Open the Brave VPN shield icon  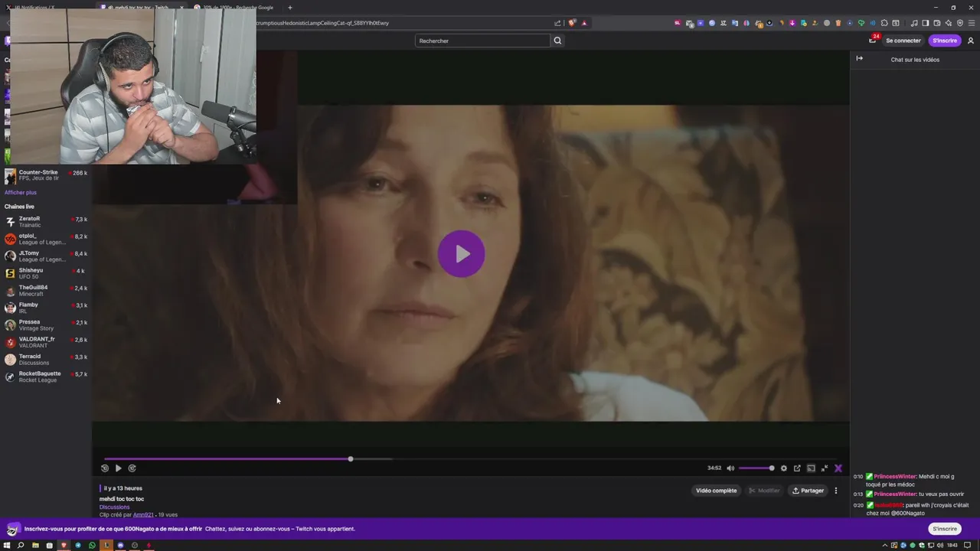960,22
